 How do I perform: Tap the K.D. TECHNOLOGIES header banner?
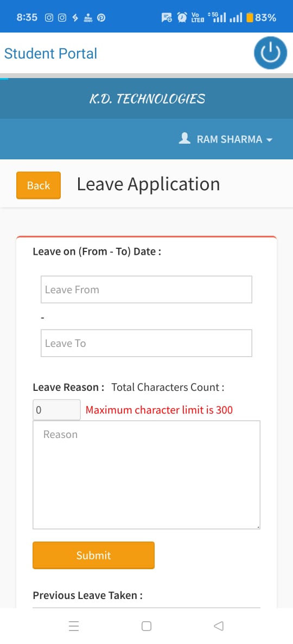point(146,99)
